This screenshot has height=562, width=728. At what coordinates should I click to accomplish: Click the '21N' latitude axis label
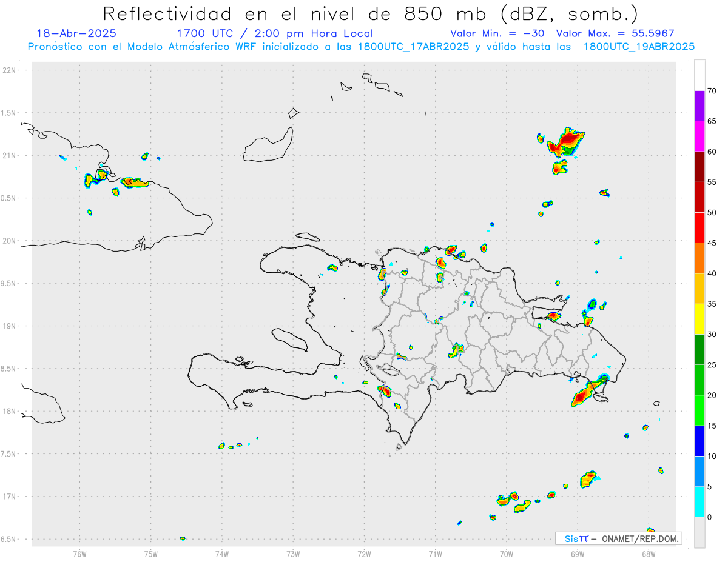10,156
